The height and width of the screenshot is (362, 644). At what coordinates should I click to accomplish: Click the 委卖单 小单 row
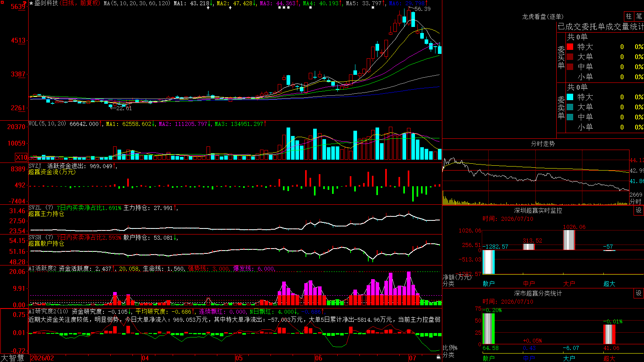click(605, 127)
